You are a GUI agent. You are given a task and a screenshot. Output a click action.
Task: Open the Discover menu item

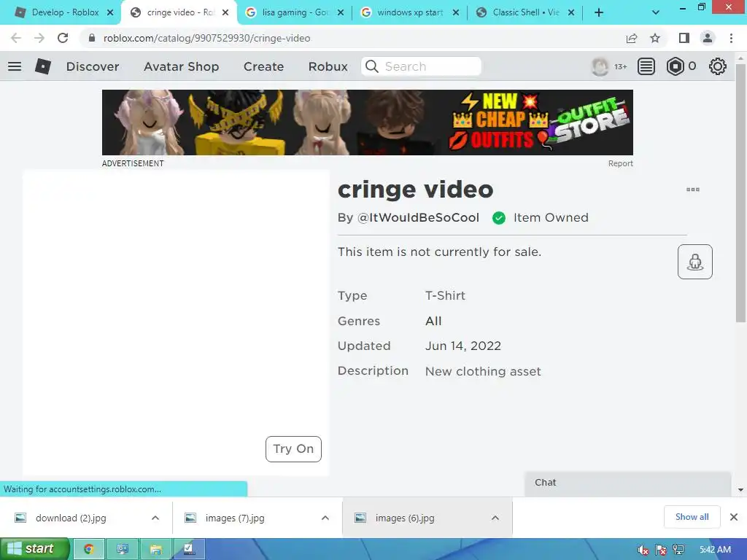(93, 66)
